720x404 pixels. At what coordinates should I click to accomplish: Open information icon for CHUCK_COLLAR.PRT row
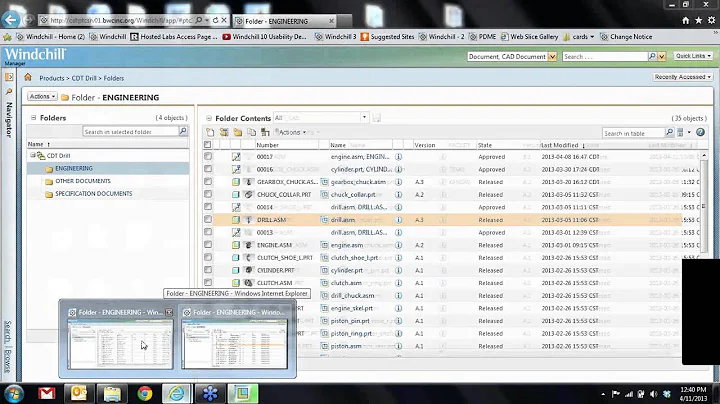pyautogui.click(x=399, y=195)
